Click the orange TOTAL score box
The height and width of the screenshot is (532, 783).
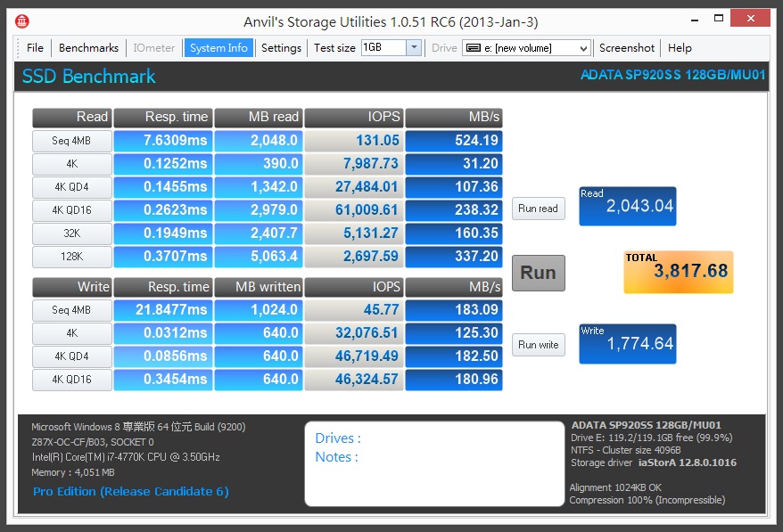pyautogui.click(x=678, y=272)
